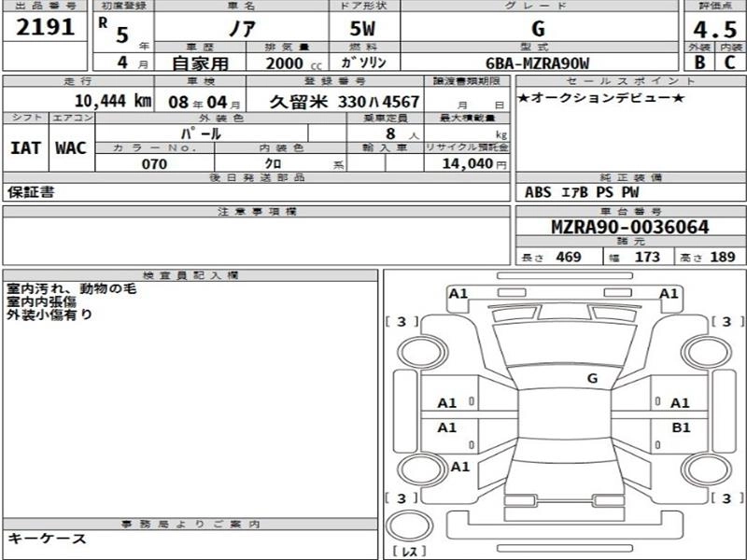Click the G mark on the diagram windshield

click(x=592, y=379)
